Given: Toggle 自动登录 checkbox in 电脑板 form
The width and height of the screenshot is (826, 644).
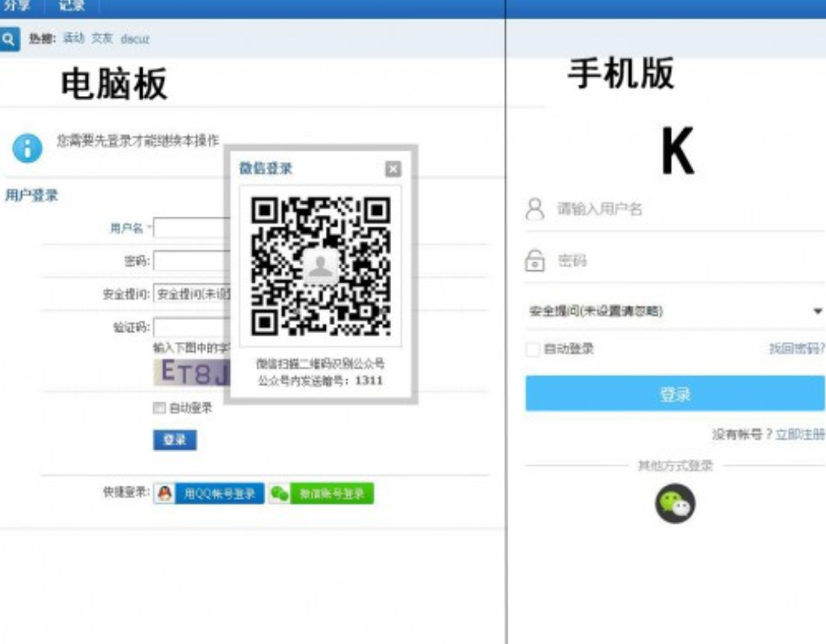Looking at the screenshot, I should (159, 408).
